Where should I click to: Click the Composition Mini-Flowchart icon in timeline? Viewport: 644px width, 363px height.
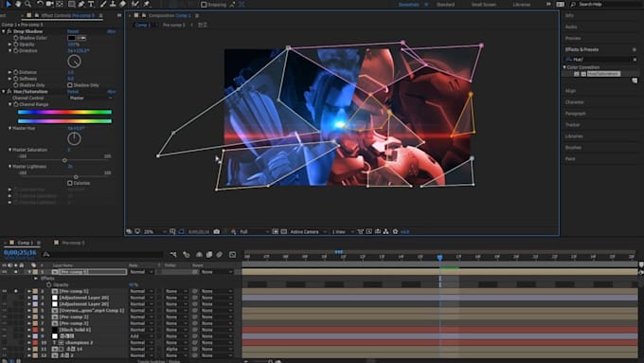point(173,255)
